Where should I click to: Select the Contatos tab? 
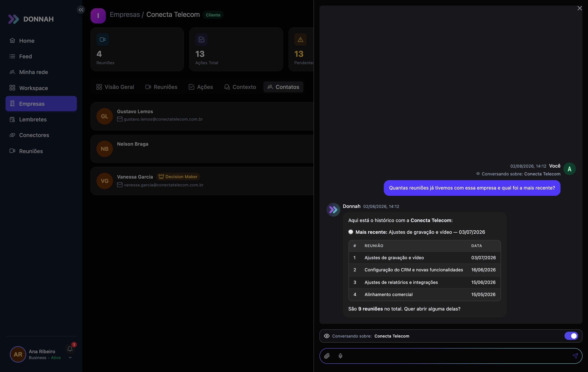[283, 87]
